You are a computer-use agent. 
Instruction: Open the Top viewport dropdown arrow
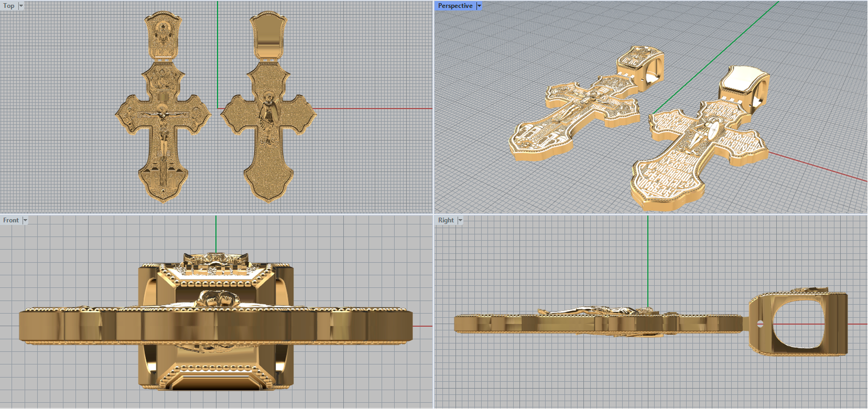point(21,6)
